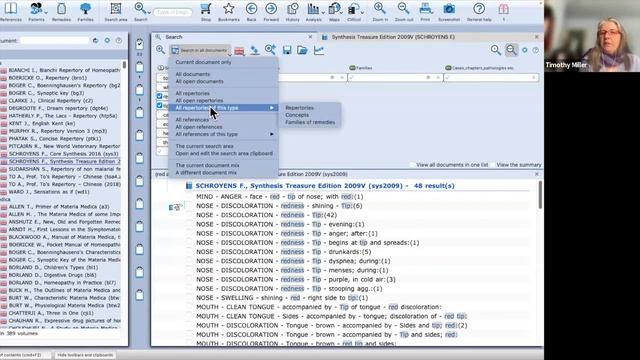Open the 'Search in all documents' dropdown
Image resolution: width=640 pixels, height=360 pixels.
tap(201, 50)
